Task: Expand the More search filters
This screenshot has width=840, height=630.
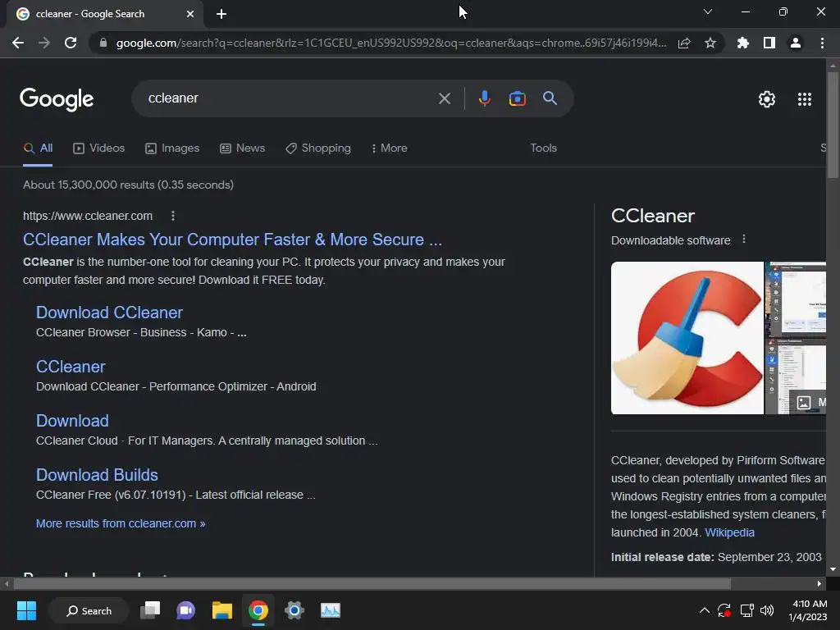Action: [390, 148]
